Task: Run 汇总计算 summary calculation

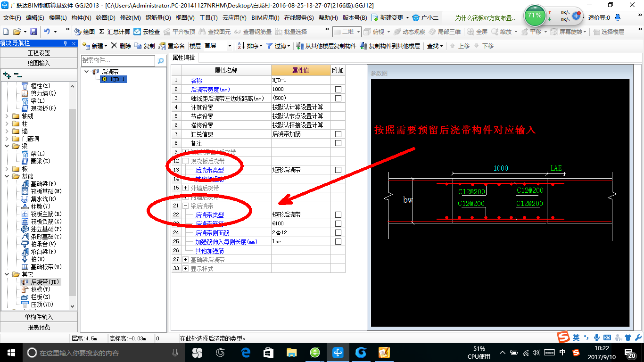Action: pos(115,32)
